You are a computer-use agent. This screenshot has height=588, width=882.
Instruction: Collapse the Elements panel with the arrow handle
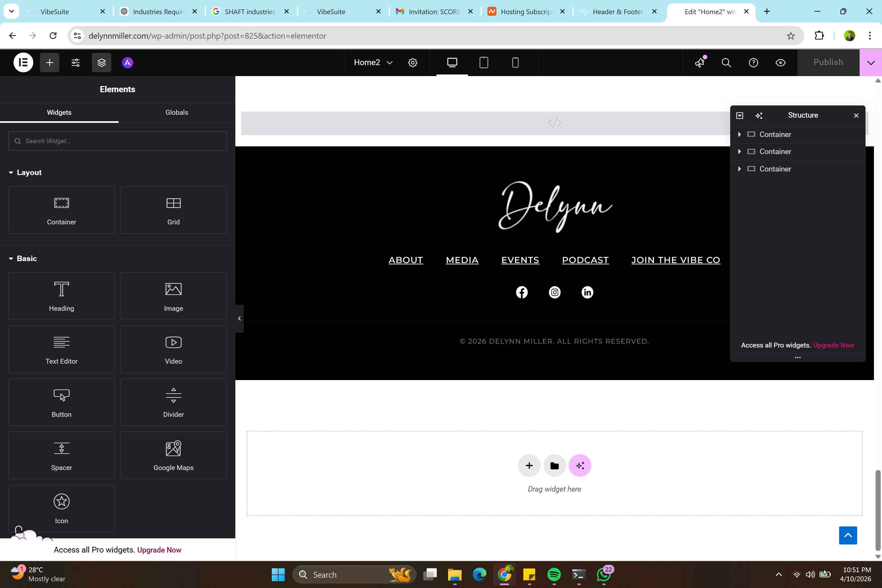(x=239, y=318)
